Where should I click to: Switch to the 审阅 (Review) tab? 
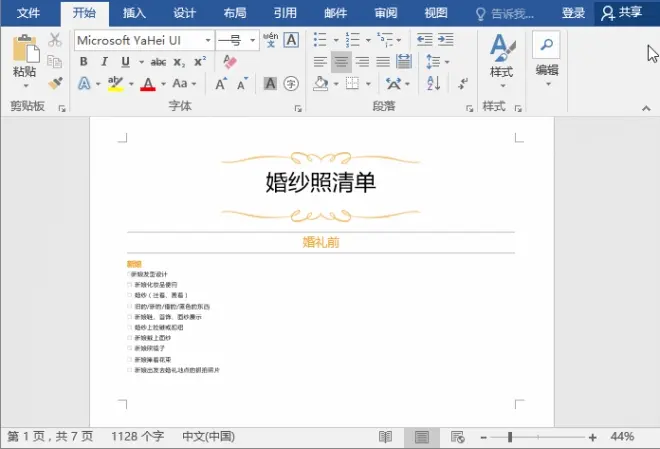(386, 13)
